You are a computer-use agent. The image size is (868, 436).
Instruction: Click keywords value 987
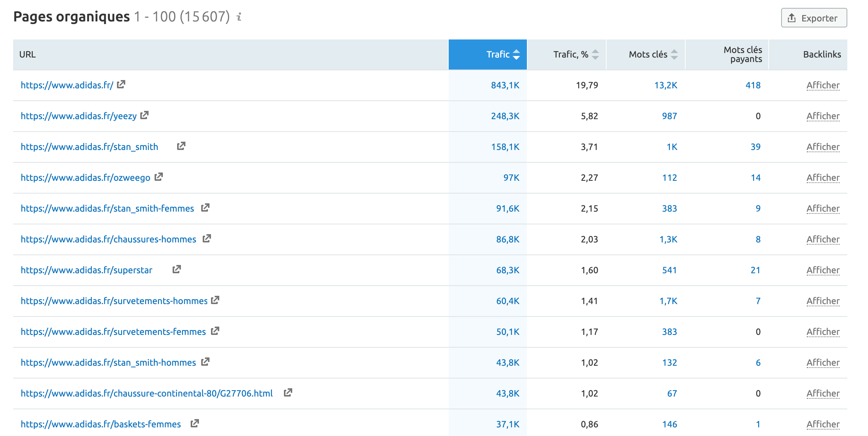pyautogui.click(x=669, y=116)
